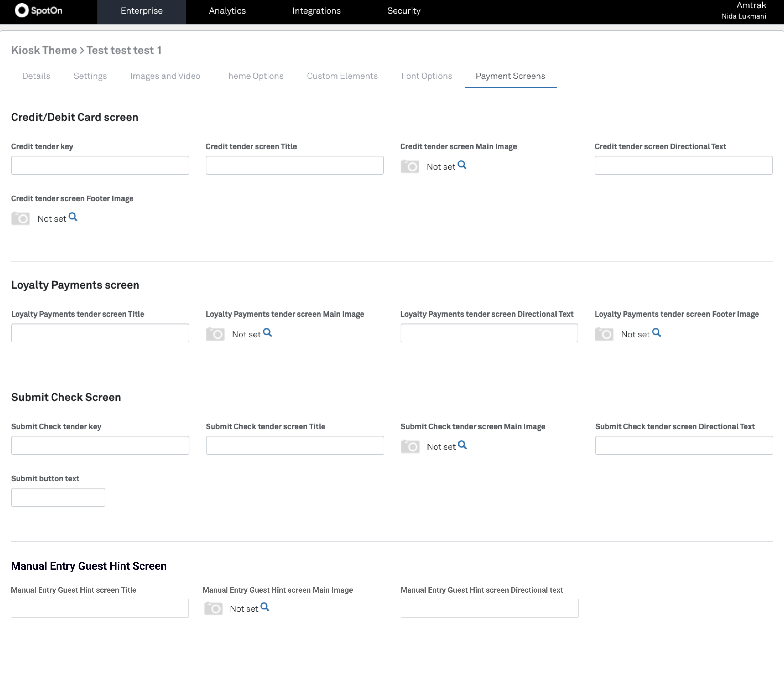This screenshot has height=683, width=784.
Task: Switch to the Settings tab
Action: pyautogui.click(x=90, y=76)
